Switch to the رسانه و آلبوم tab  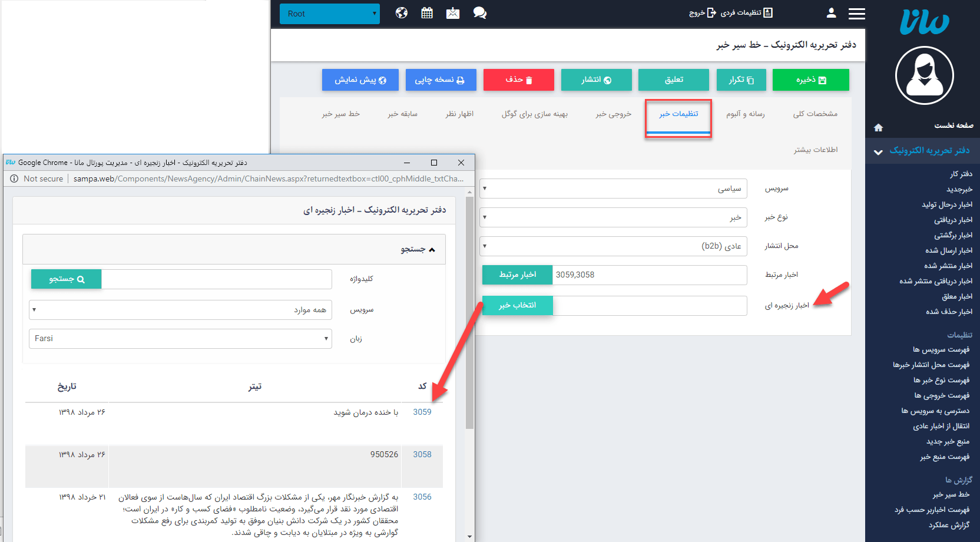(x=745, y=114)
